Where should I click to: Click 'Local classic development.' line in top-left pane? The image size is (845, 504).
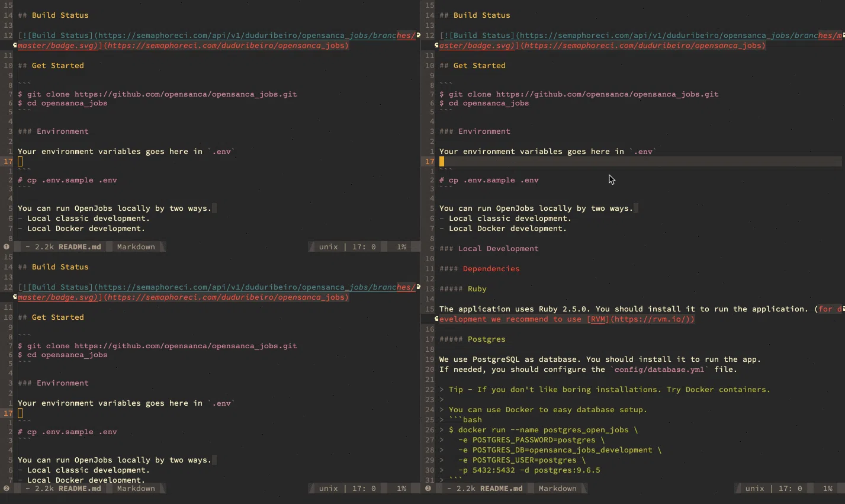pos(84,219)
